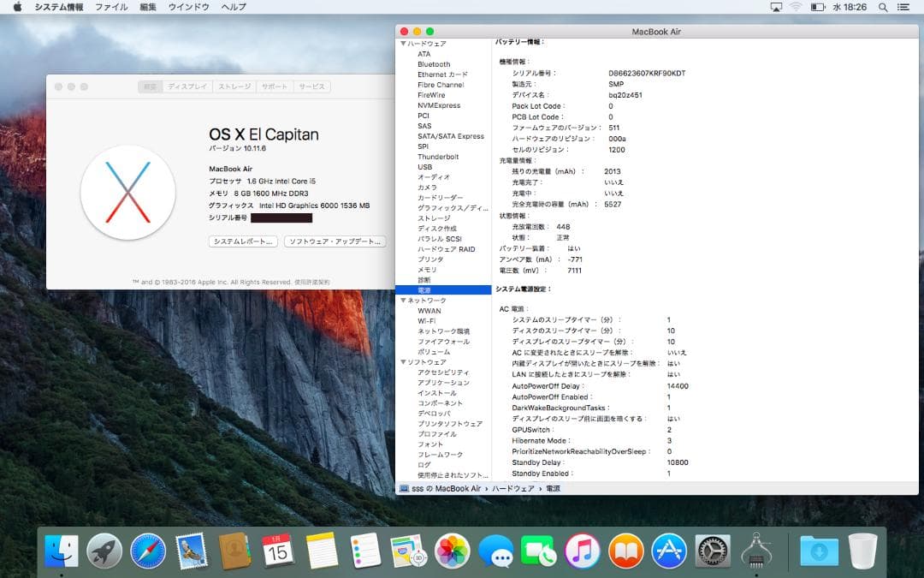Select Wi-Fi under ネットワーク

(427, 321)
